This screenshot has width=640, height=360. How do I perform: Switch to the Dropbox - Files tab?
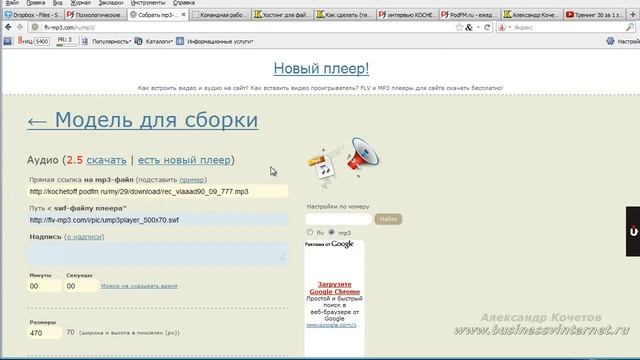[x=33, y=15]
